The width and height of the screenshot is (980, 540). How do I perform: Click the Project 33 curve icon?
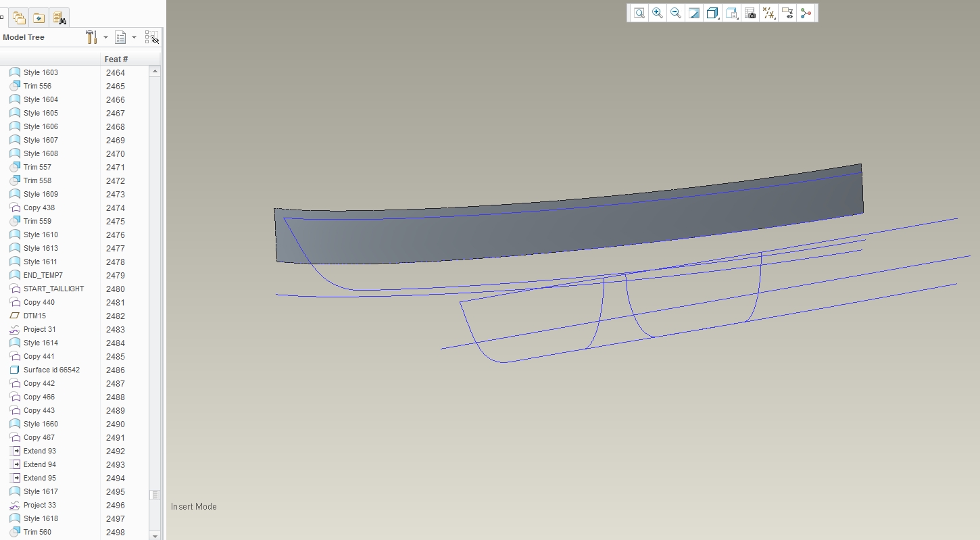click(14, 505)
